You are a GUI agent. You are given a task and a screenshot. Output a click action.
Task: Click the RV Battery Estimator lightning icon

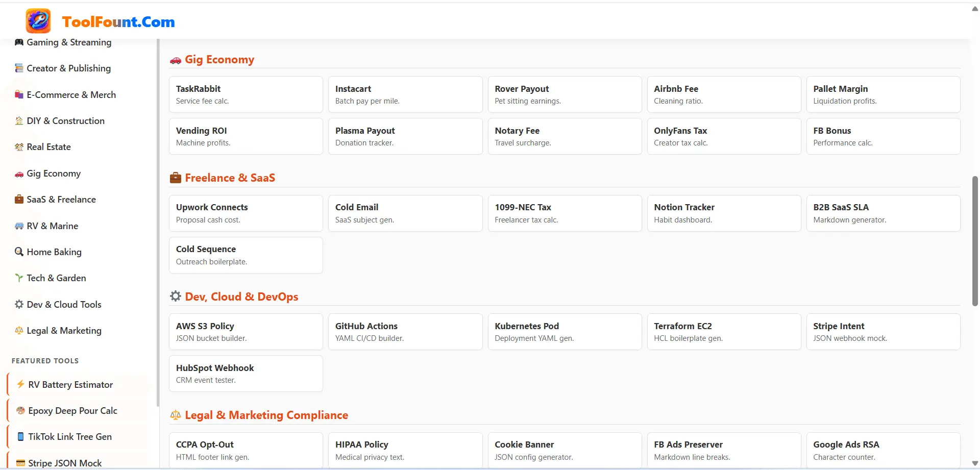(x=20, y=384)
